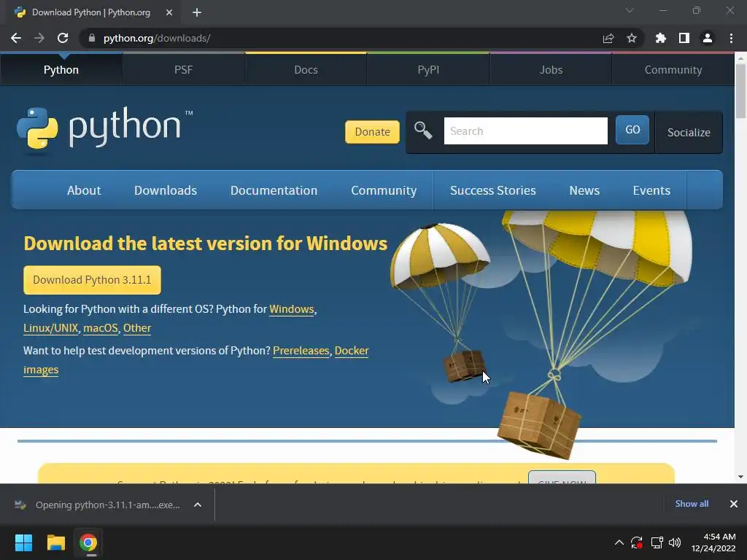
Task: Open File Explorer from taskbar
Action: pyautogui.click(x=55, y=542)
